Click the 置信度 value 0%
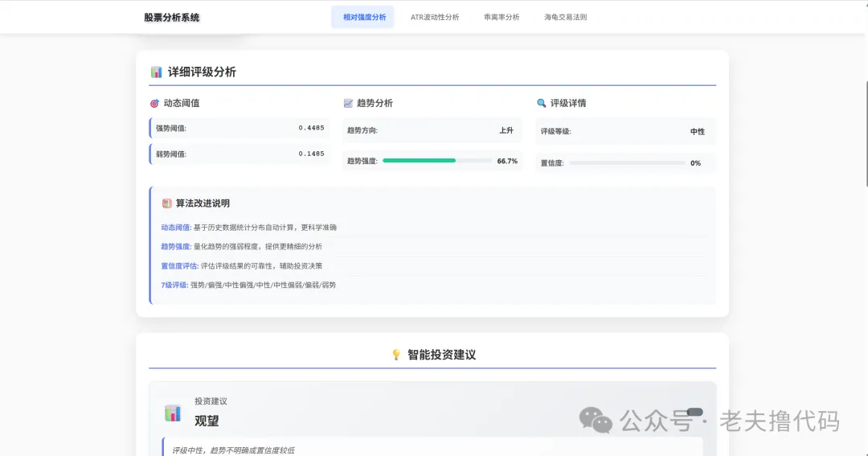This screenshot has width=868, height=456. pos(695,163)
